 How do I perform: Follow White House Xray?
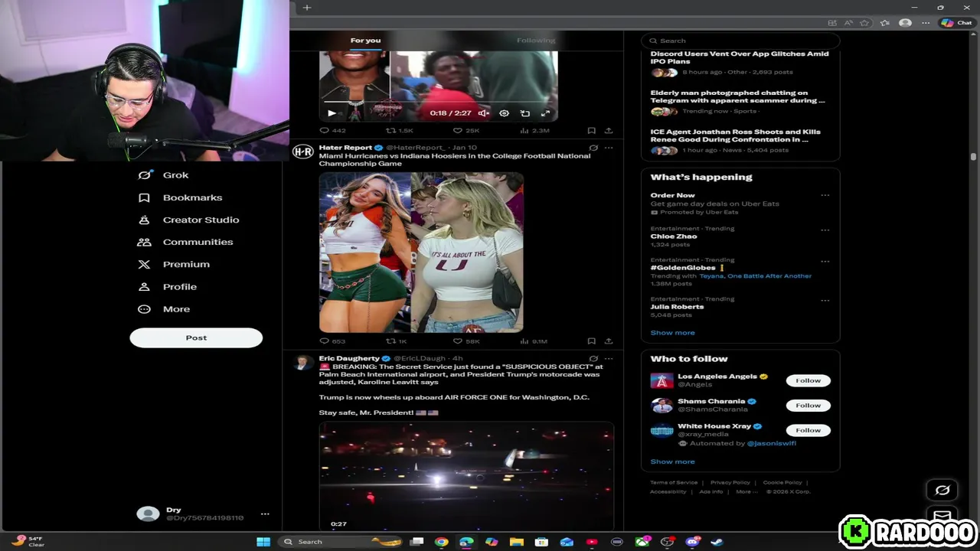click(808, 430)
